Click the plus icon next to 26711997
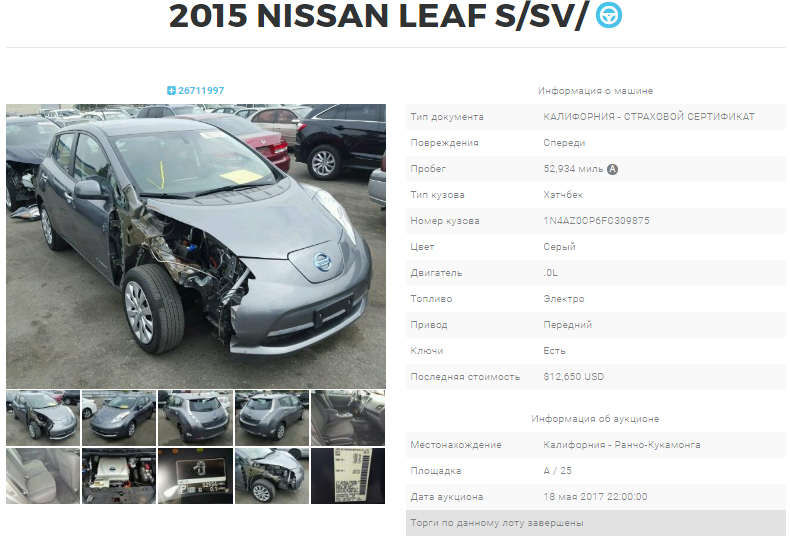 point(171,91)
